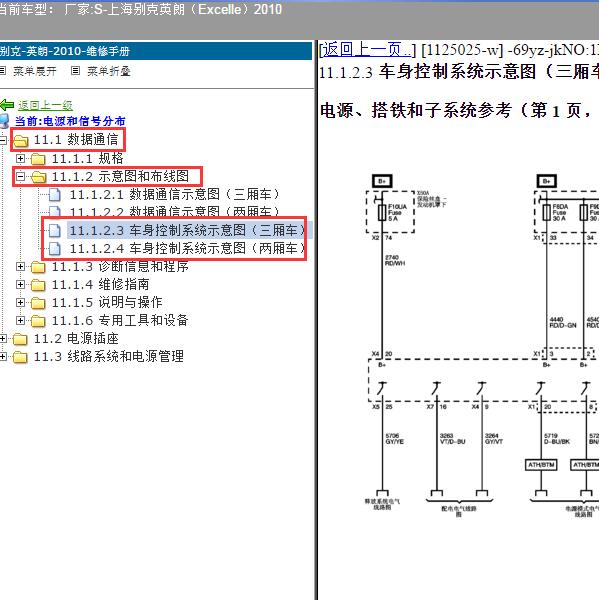Expand the 11.1.5 说明与操作 node
Image resolution: width=599 pixels, height=600 pixels.
pos(20,302)
